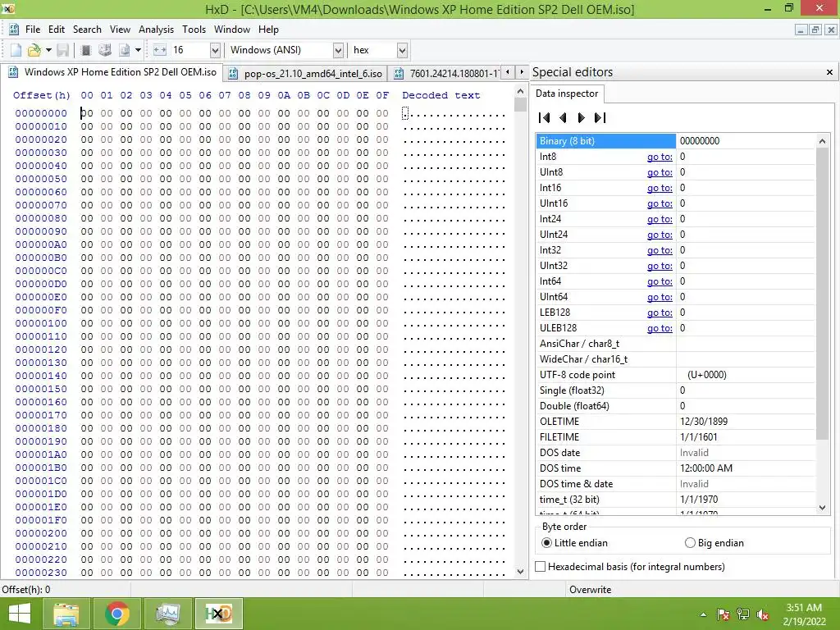Click the Overwrite mode status indicator
The image size is (840, 630).
point(590,589)
